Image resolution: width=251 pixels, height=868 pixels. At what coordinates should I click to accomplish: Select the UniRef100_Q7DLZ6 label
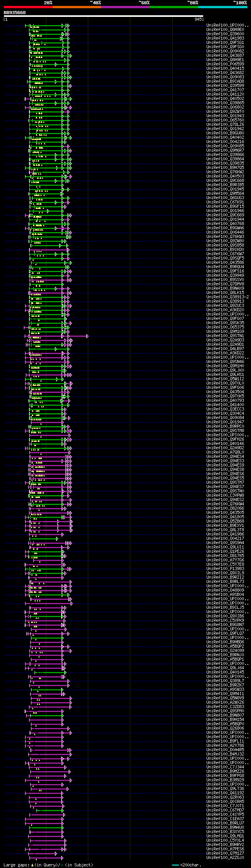[x=225, y=124]
